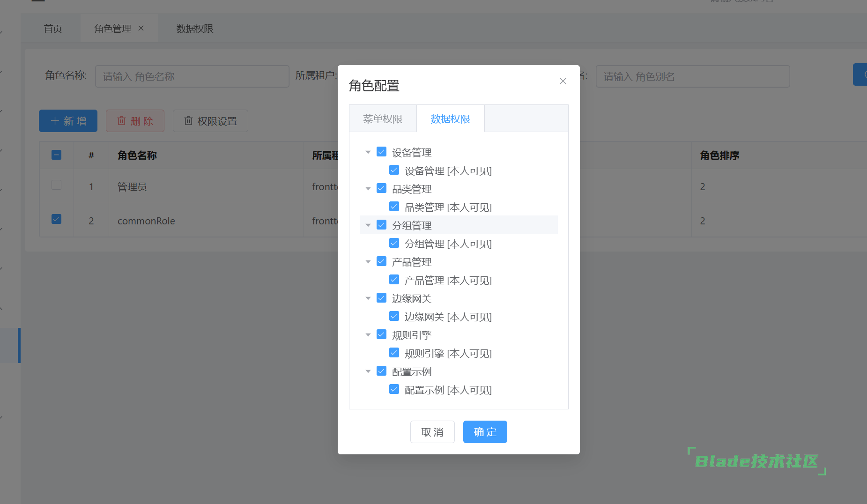
Task: Check the 管理员 row checkbox
Action: (56, 185)
